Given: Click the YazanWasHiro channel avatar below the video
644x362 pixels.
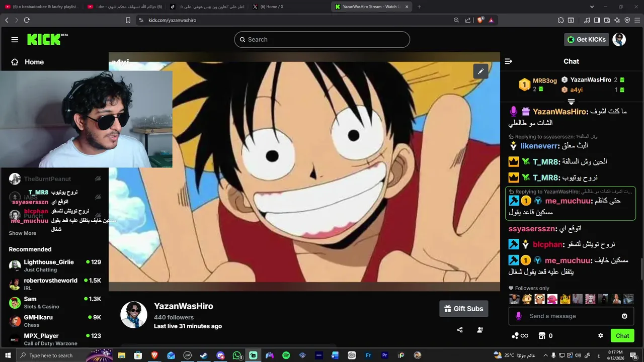Looking at the screenshot, I should coord(134,315).
